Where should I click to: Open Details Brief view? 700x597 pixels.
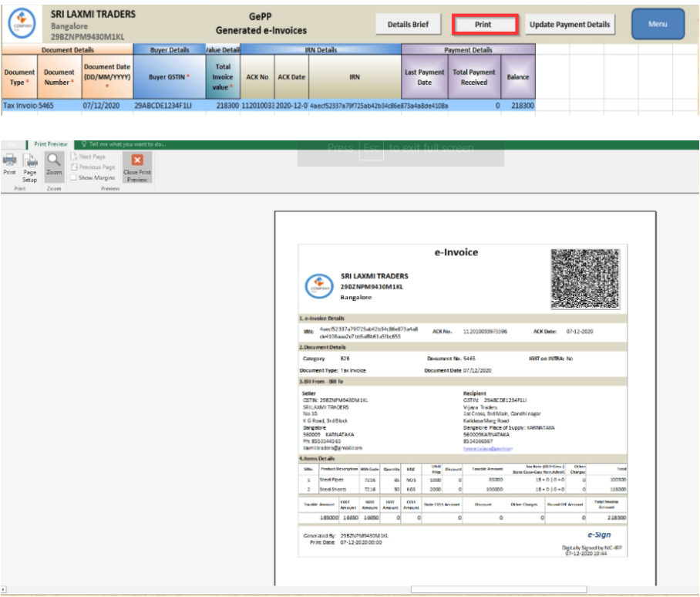[408, 25]
